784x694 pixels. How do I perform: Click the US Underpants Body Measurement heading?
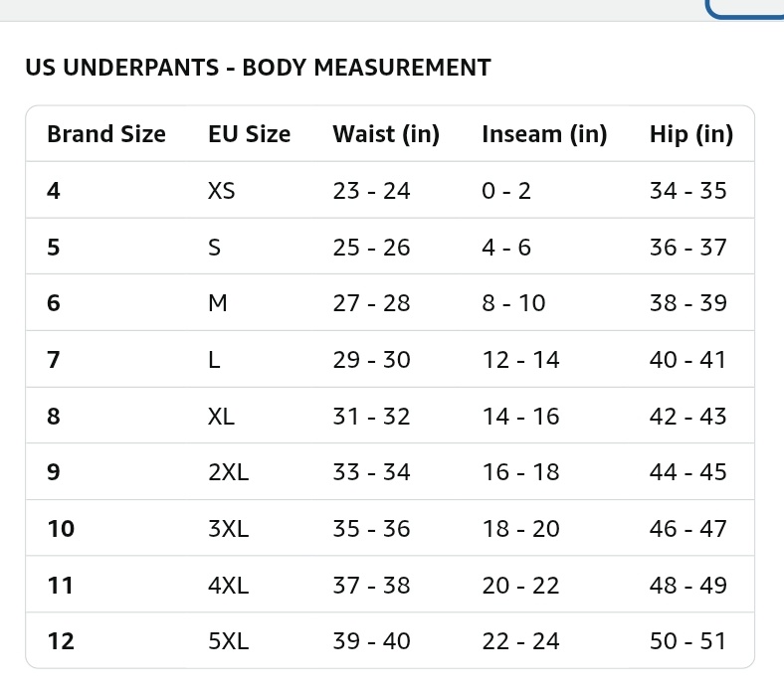[x=258, y=68]
